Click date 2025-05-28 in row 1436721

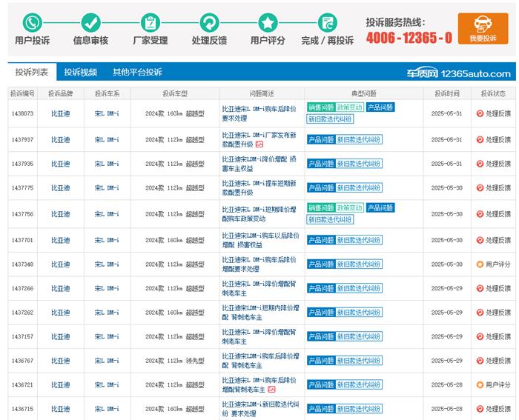tap(447, 384)
